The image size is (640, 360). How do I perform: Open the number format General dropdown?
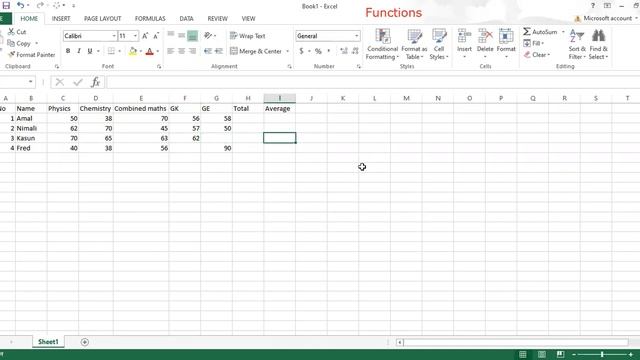tap(356, 36)
